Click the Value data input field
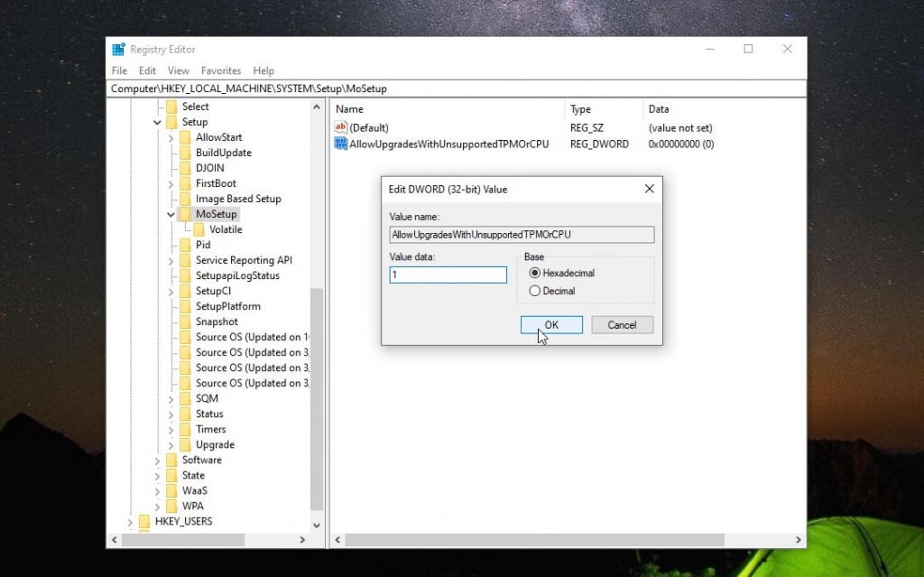Image resolution: width=924 pixels, height=577 pixels. [x=448, y=275]
